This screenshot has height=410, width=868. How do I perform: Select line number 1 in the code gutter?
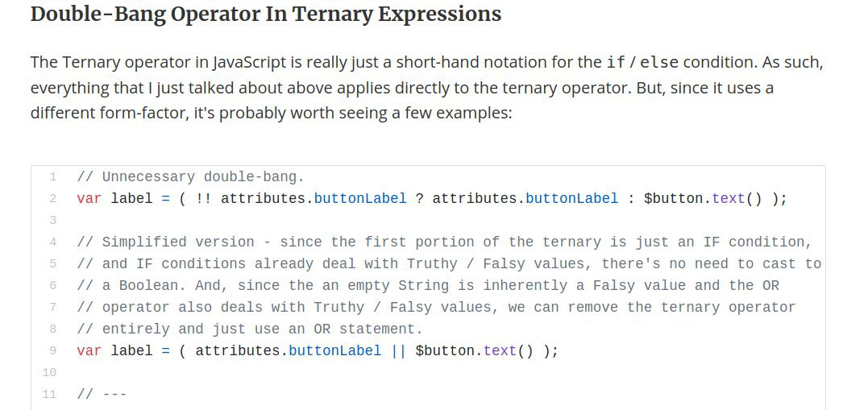click(52, 177)
